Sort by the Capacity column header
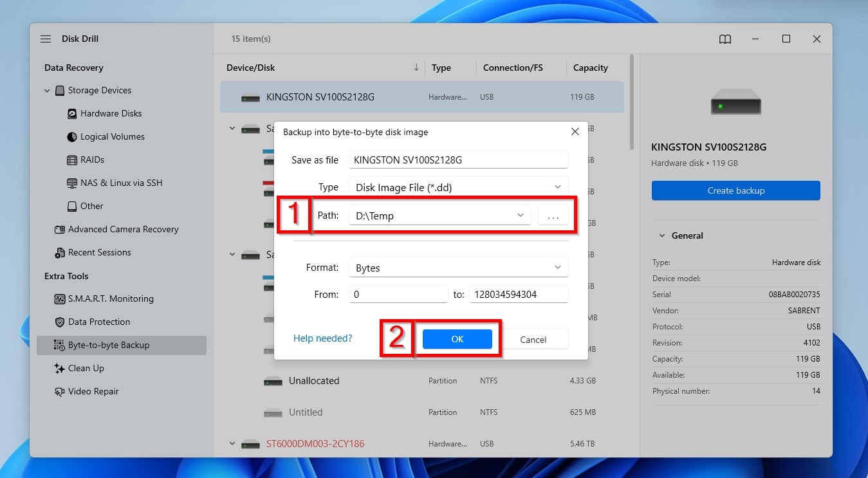868x478 pixels. pos(590,68)
